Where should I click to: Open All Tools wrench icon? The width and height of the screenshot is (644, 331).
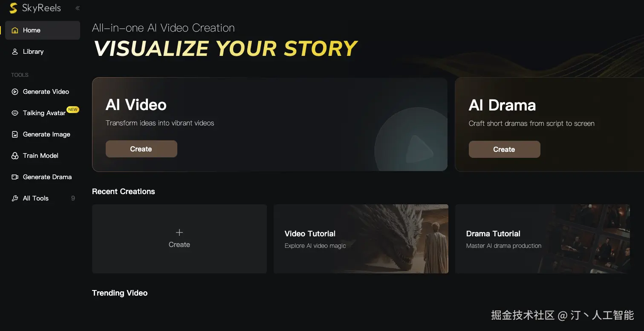click(15, 198)
